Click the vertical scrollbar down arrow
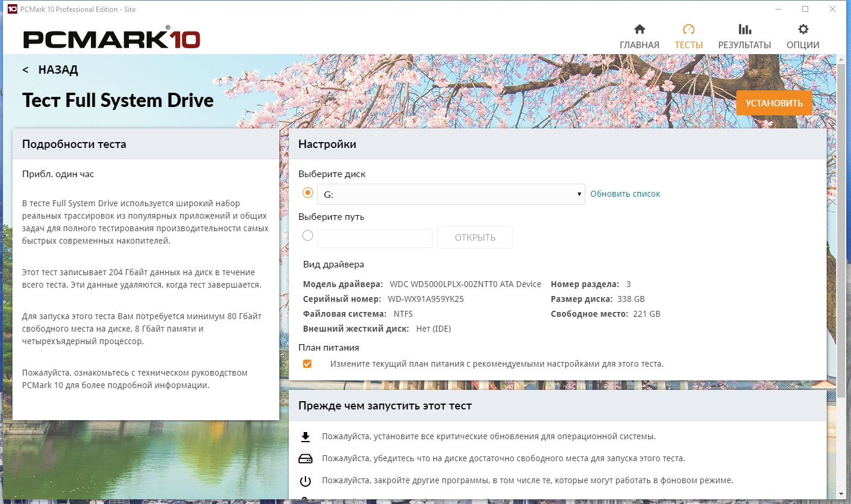 pos(841,494)
